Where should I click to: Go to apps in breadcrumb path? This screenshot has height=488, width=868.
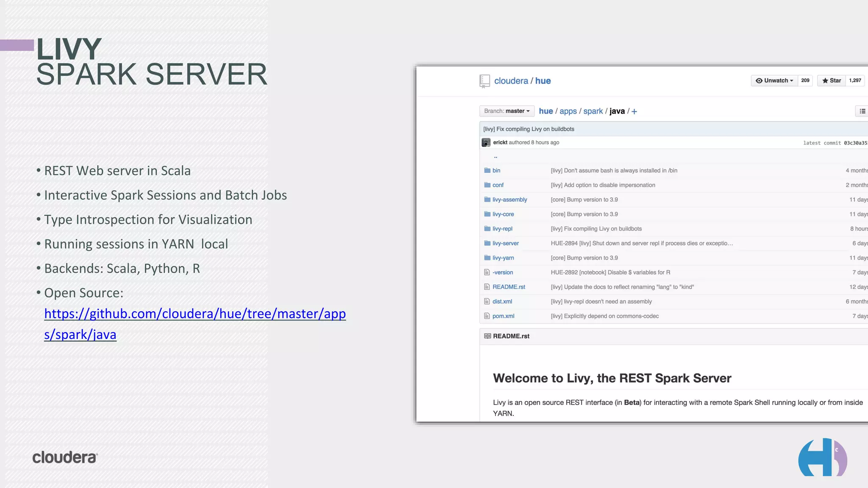click(x=568, y=111)
